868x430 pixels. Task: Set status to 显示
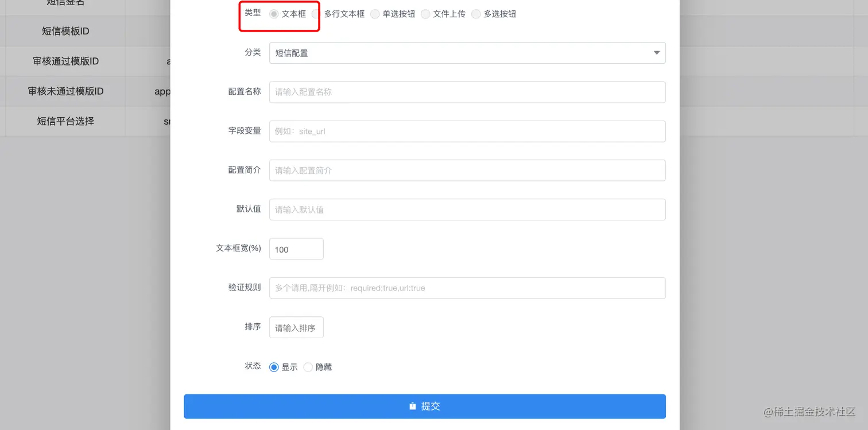pyautogui.click(x=274, y=367)
